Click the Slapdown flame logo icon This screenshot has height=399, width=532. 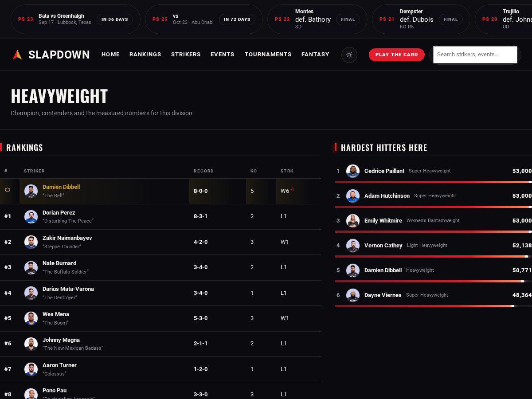click(x=17, y=55)
